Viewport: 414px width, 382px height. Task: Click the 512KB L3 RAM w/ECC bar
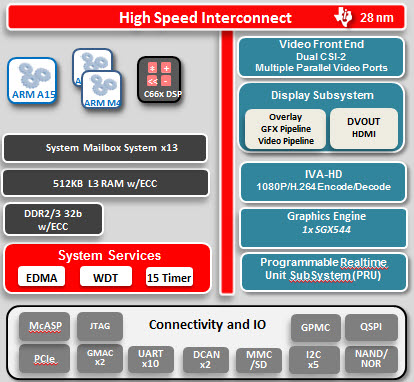point(105,183)
